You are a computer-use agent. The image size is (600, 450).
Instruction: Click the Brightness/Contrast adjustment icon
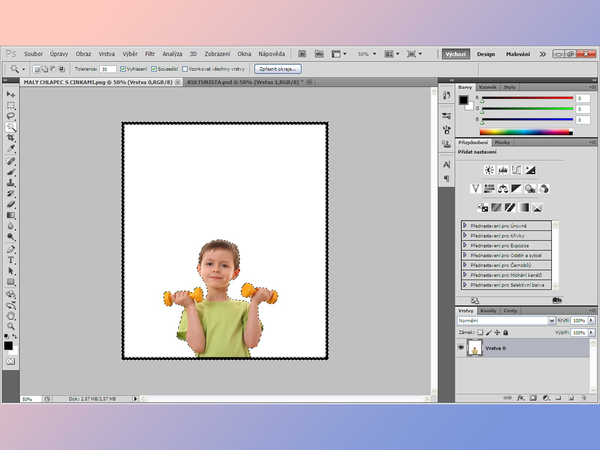pyautogui.click(x=490, y=170)
